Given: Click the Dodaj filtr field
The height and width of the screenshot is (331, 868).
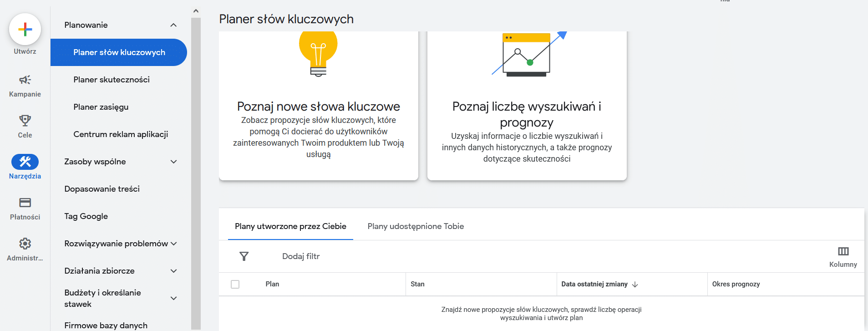Looking at the screenshot, I should (x=301, y=256).
